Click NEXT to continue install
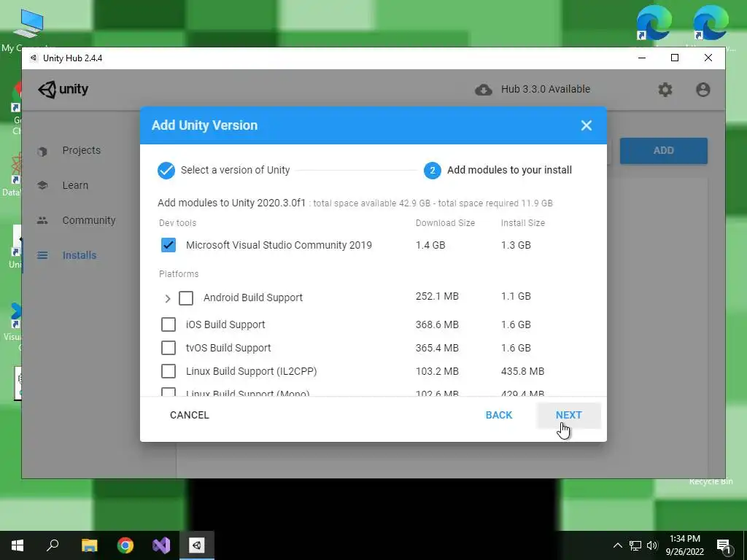 point(568,415)
